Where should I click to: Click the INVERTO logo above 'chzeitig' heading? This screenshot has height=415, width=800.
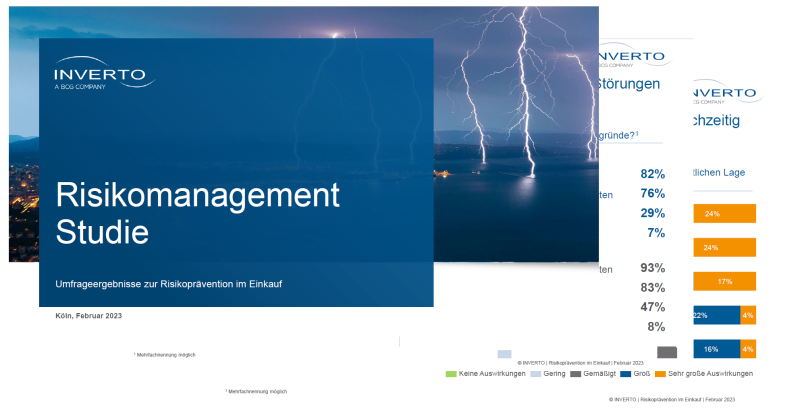[x=728, y=93]
